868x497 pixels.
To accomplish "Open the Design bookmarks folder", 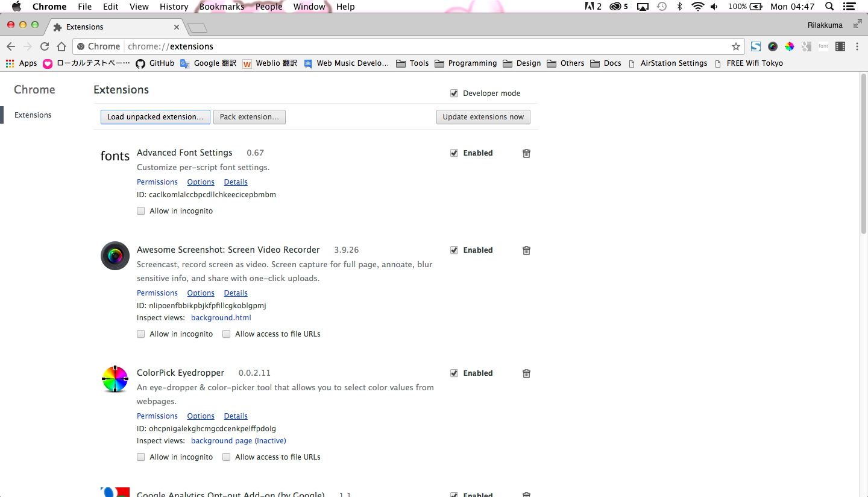I will point(521,63).
